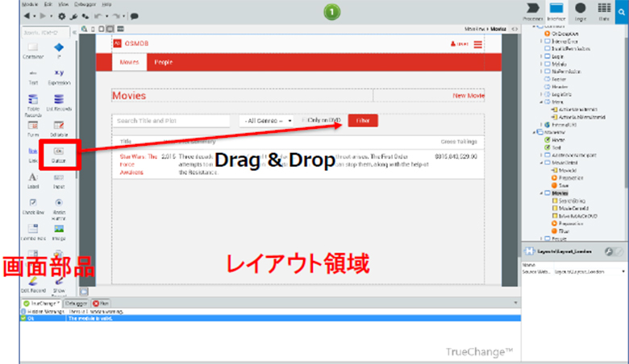The height and width of the screenshot is (364, 629).
Task: Select the Edit Record widget icon
Action: click(x=33, y=281)
